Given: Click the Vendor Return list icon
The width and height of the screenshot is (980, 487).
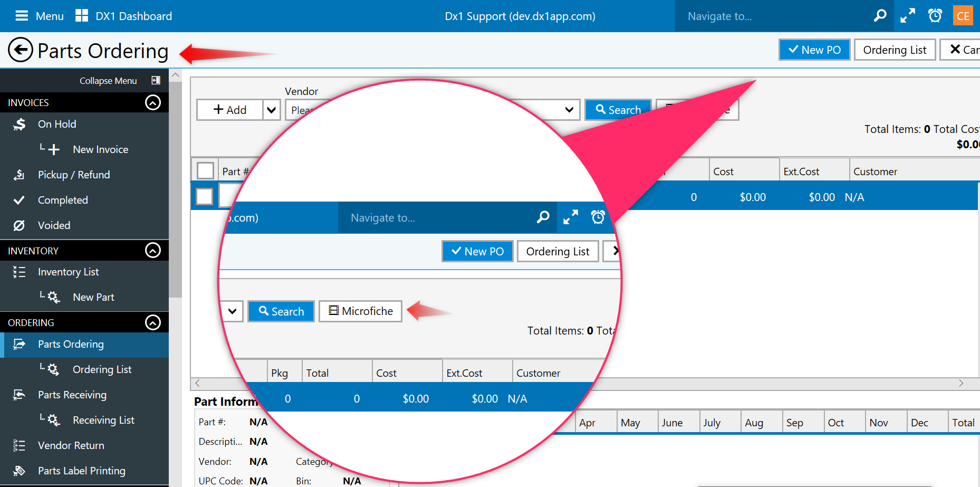Looking at the screenshot, I should pyautogui.click(x=19, y=445).
